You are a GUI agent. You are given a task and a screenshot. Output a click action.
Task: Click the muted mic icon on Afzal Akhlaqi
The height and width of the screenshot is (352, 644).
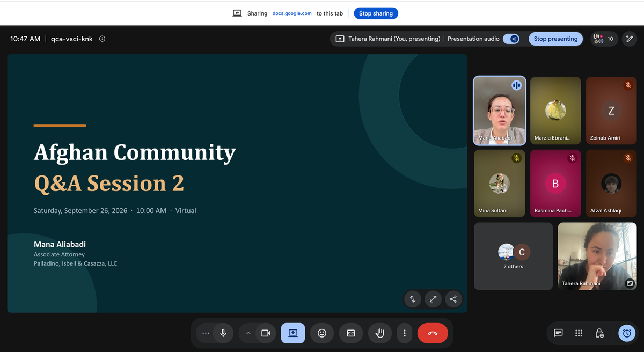coord(628,158)
